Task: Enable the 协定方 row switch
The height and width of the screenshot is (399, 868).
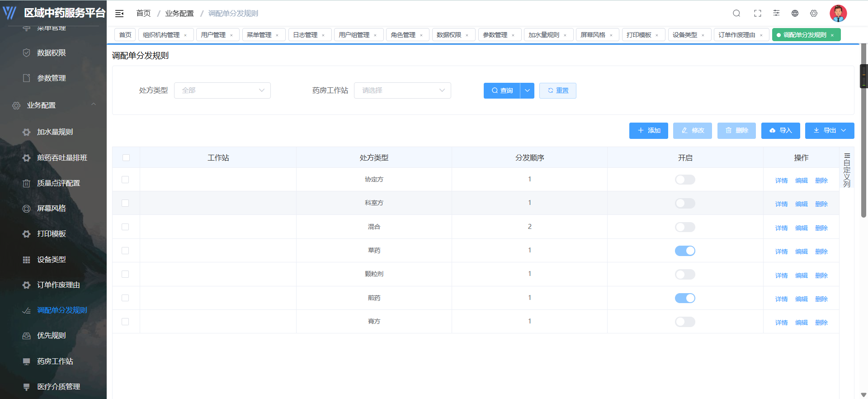Action: 685,180
